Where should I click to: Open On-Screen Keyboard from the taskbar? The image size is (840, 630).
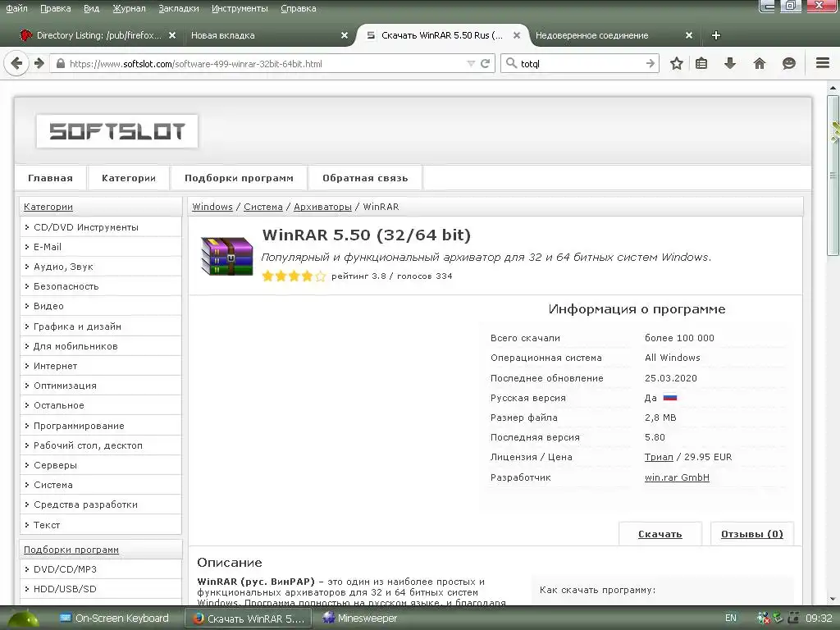pyautogui.click(x=114, y=619)
